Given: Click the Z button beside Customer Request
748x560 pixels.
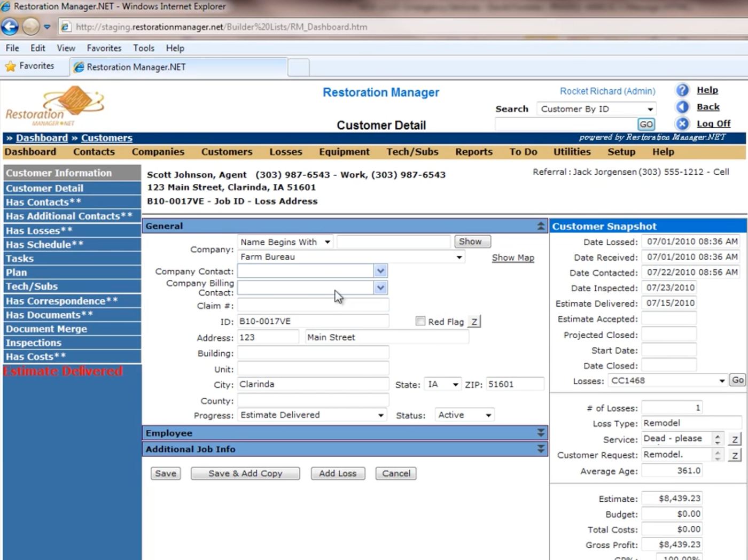Looking at the screenshot, I should [735, 455].
